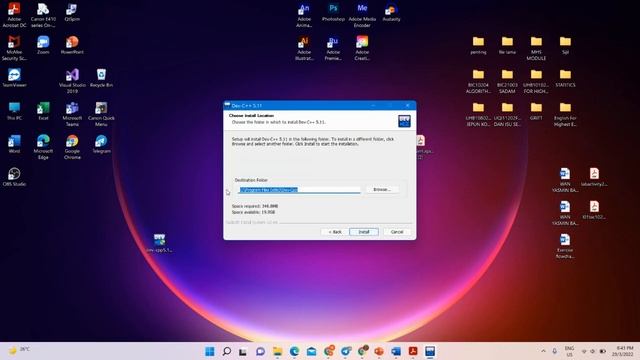Select the Adobe Illustrator desktop icon
The height and width of the screenshot is (360, 640).
tap(304, 48)
